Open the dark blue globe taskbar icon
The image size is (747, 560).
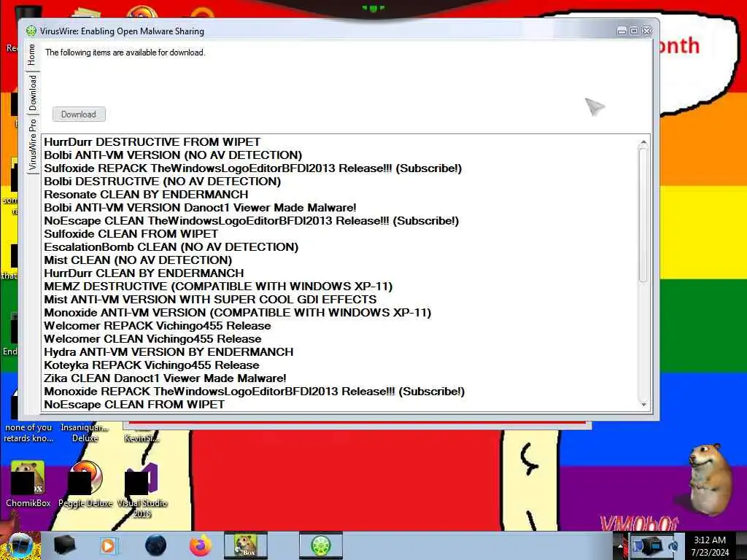(156, 545)
